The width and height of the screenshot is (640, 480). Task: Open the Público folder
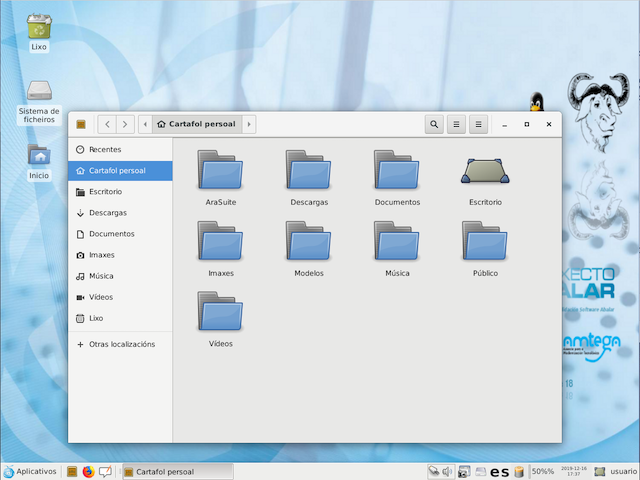click(x=485, y=242)
